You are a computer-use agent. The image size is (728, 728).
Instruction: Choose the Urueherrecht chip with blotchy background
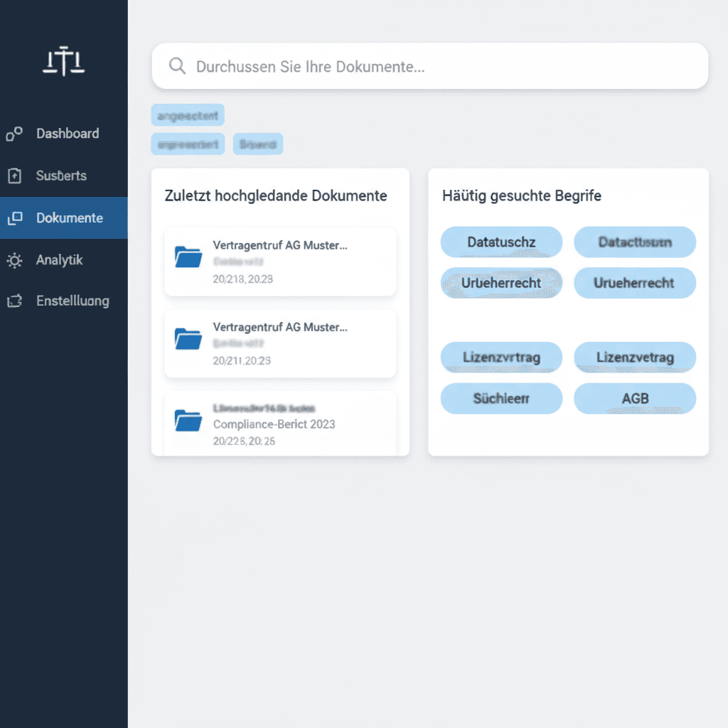(501, 283)
